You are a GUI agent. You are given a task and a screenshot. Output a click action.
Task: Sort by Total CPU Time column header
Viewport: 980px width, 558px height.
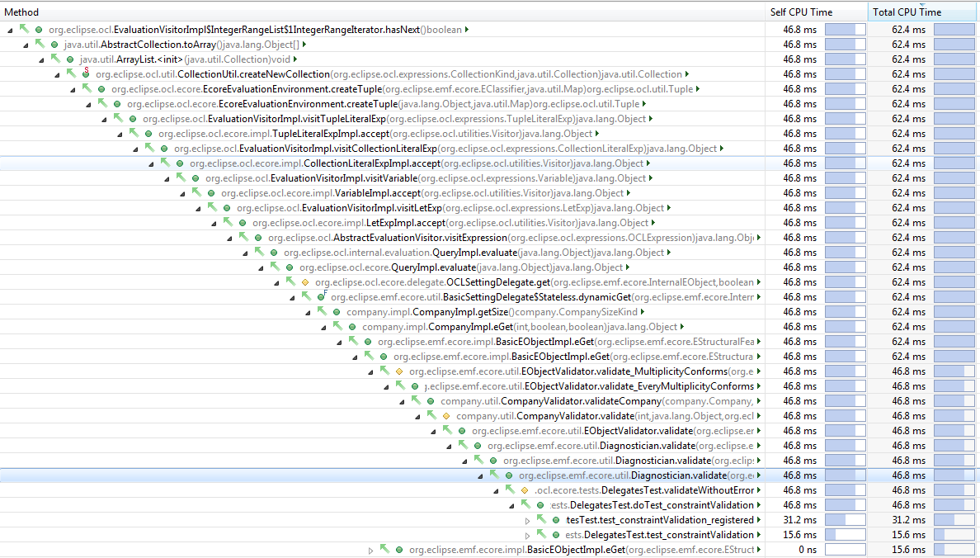pos(907,12)
